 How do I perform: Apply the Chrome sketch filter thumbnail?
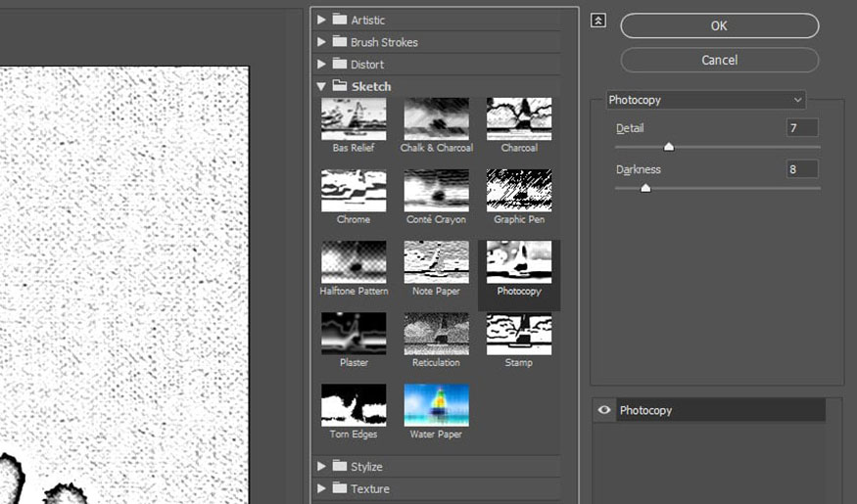click(354, 191)
